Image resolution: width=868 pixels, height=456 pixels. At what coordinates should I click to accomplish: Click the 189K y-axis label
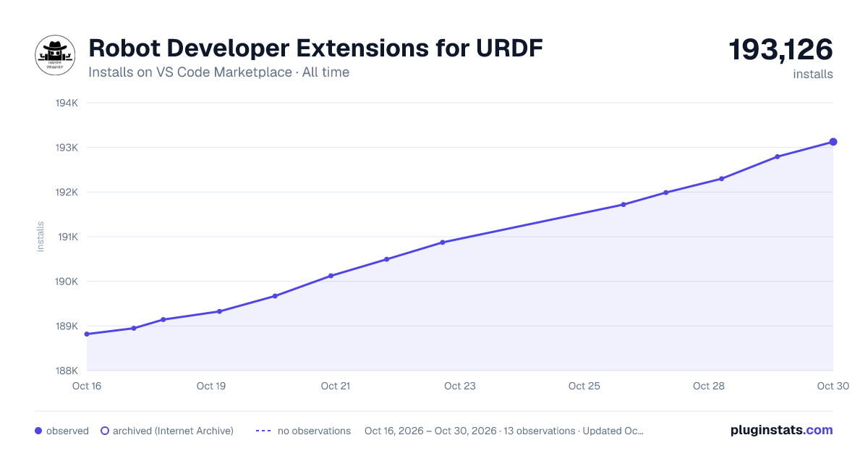point(67,326)
